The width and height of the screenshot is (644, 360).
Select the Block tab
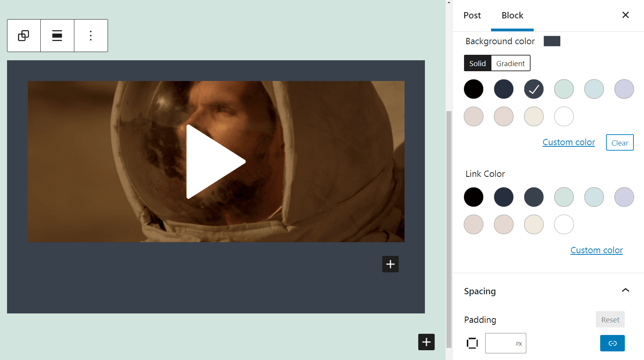click(512, 15)
